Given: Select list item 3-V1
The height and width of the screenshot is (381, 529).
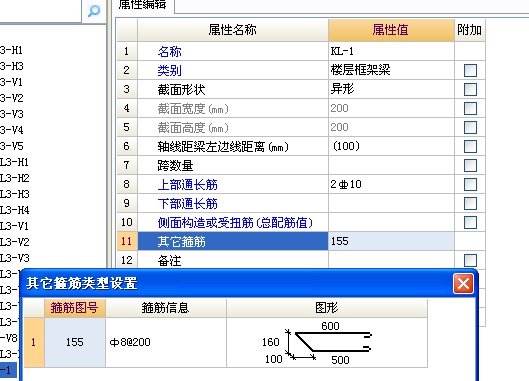Looking at the screenshot, I should pyautogui.click(x=11, y=82).
